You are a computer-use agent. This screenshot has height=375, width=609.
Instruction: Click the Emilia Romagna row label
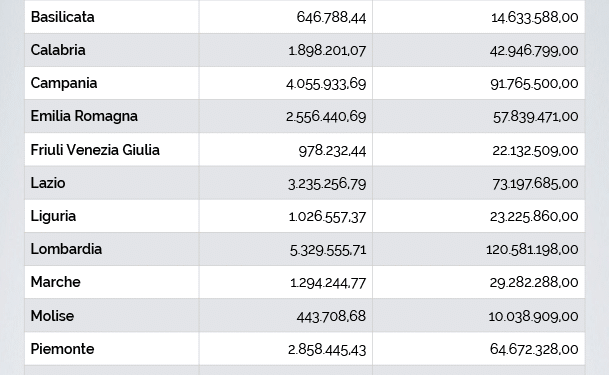click(x=84, y=116)
